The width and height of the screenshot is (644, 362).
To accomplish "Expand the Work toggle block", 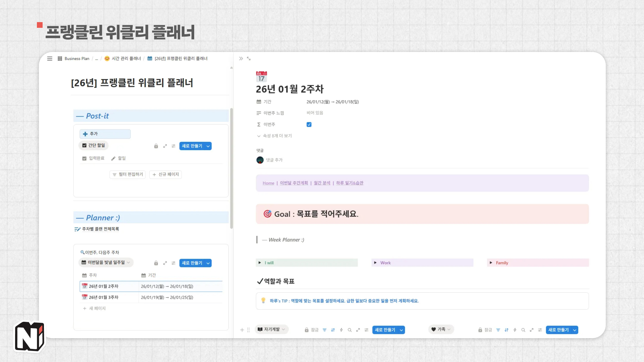I will 375,263.
